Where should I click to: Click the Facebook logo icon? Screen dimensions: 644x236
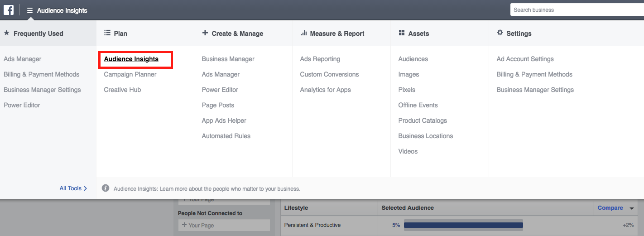(x=9, y=10)
